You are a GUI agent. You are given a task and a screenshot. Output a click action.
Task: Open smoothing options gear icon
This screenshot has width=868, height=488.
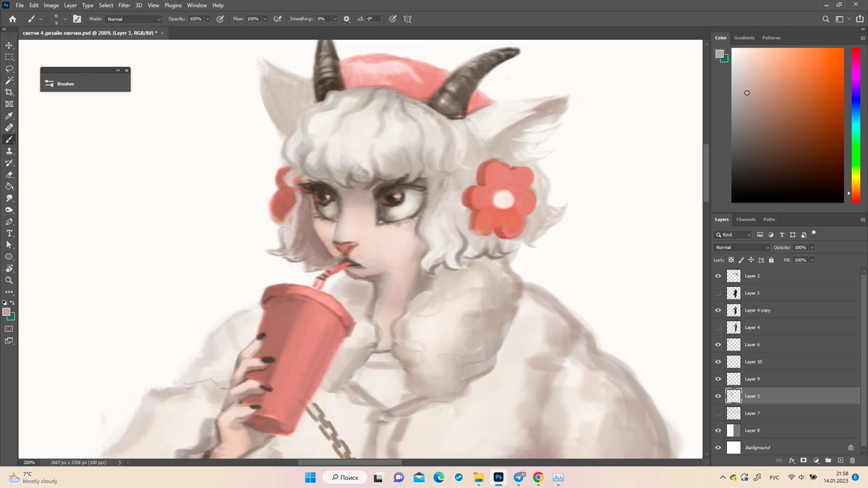(x=346, y=19)
